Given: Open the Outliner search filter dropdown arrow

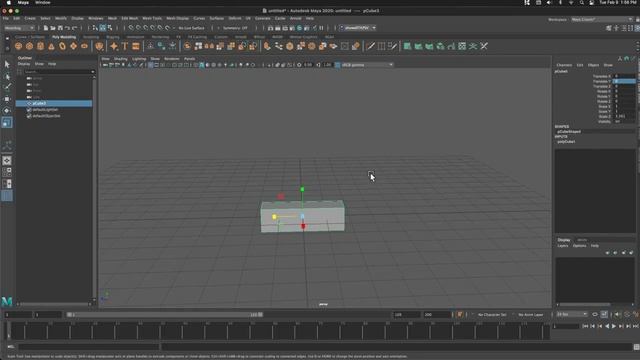Looking at the screenshot, I should coord(93,72).
